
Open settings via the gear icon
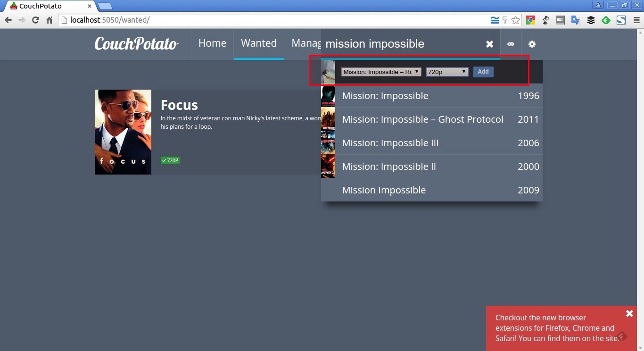[x=532, y=44]
